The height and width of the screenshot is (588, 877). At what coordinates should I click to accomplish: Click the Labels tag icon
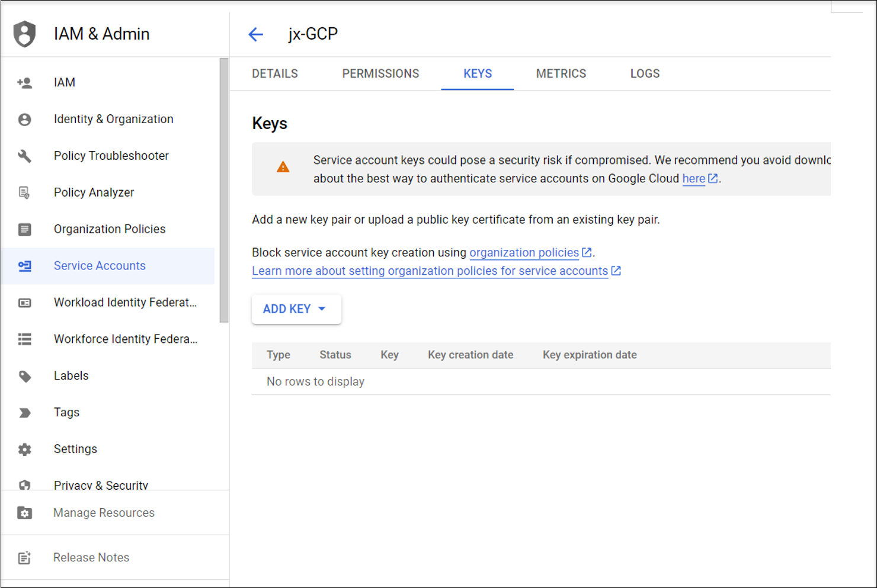pyautogui.click(x=24, y=376)
